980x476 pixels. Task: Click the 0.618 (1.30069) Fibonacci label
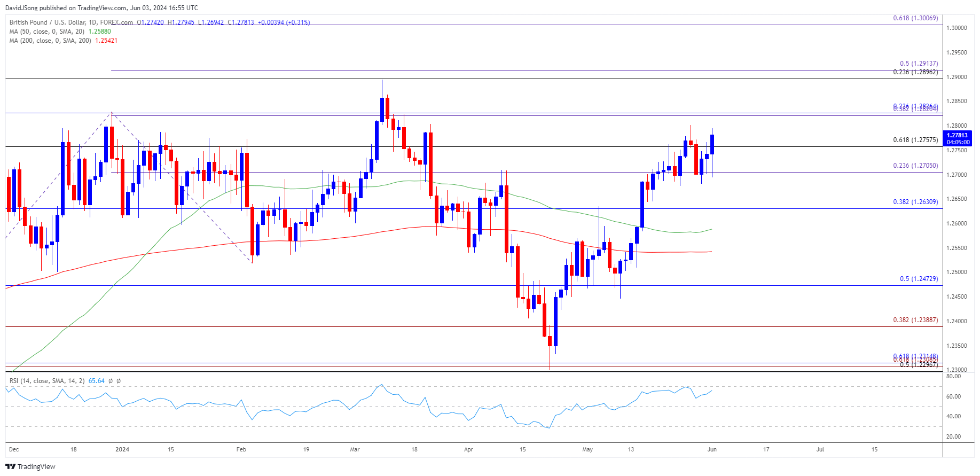pos(915,18)
